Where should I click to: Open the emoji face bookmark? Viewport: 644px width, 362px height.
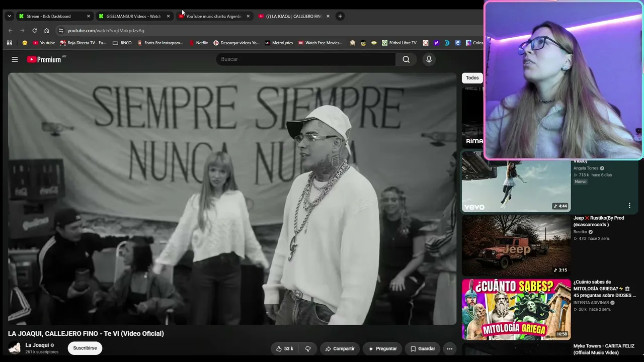pos(25,43)
